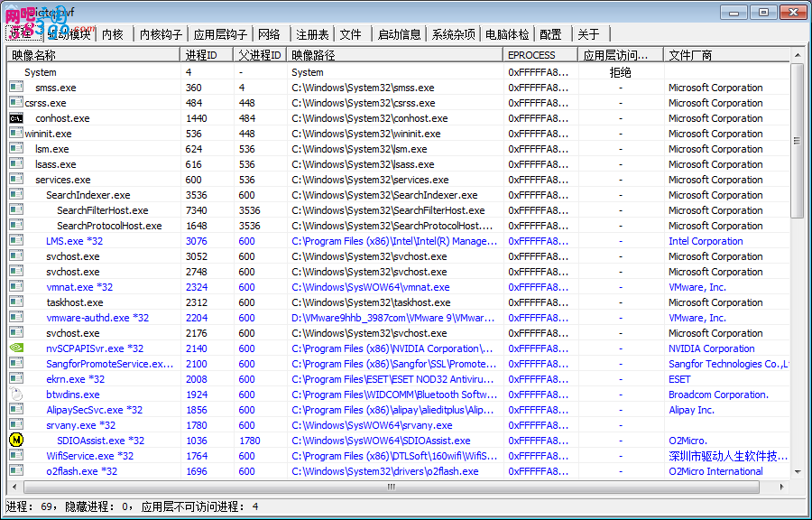Open the 系统杂项 tab

(453, 34)
